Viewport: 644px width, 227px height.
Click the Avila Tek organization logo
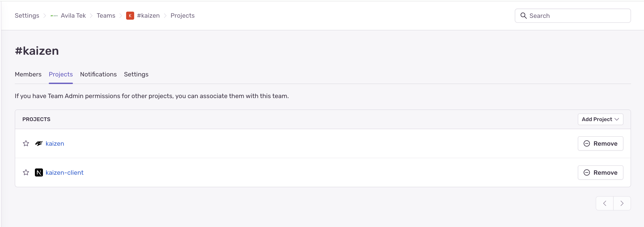54,15
